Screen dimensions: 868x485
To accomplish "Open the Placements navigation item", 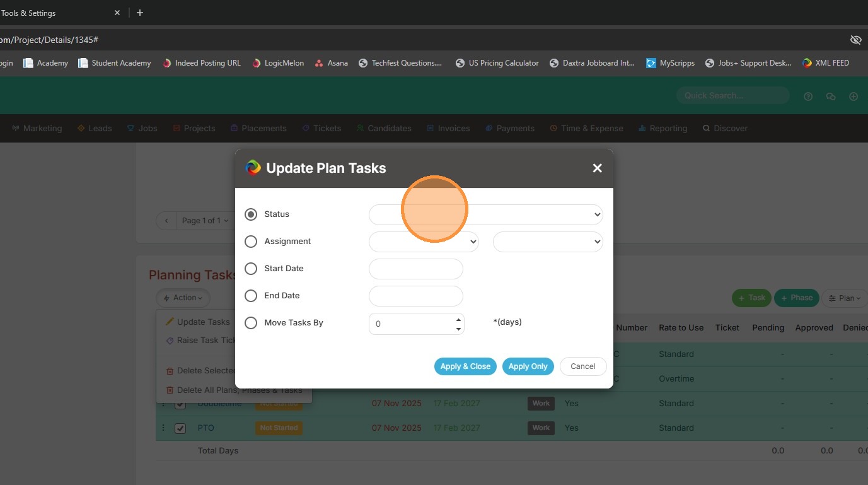I will [258, 128].
